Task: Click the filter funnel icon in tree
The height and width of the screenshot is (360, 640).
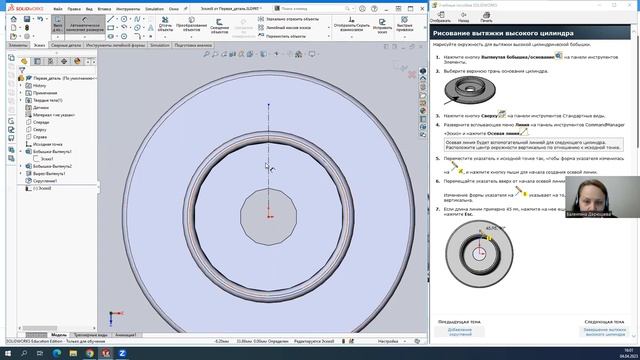Action: tap(22, 70)
